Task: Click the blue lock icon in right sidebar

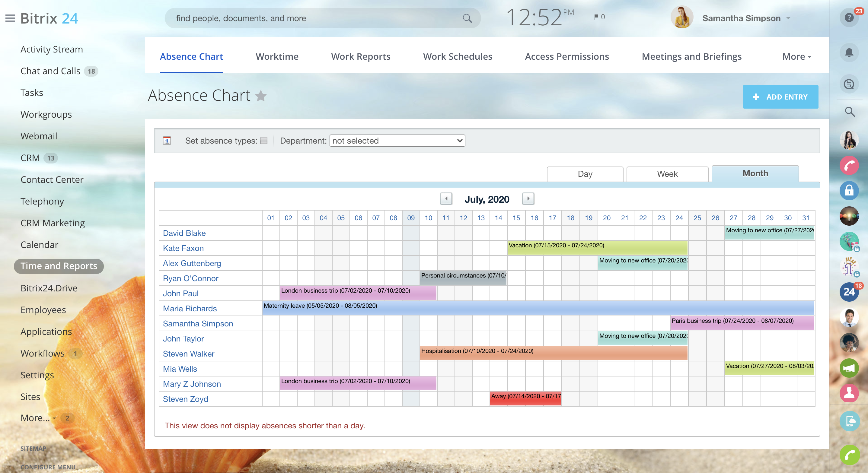Action: (x=849, y=191)
